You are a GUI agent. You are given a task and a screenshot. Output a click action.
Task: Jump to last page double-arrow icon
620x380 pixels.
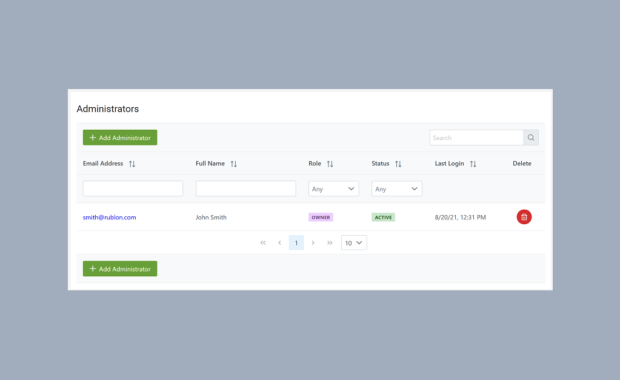tap(329, 243)
